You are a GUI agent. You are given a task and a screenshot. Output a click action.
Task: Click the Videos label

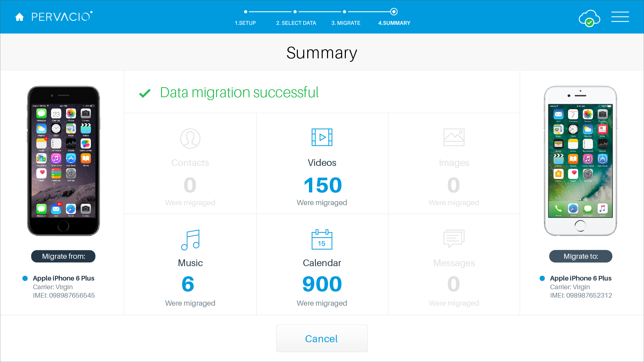(x=322, y=163)
